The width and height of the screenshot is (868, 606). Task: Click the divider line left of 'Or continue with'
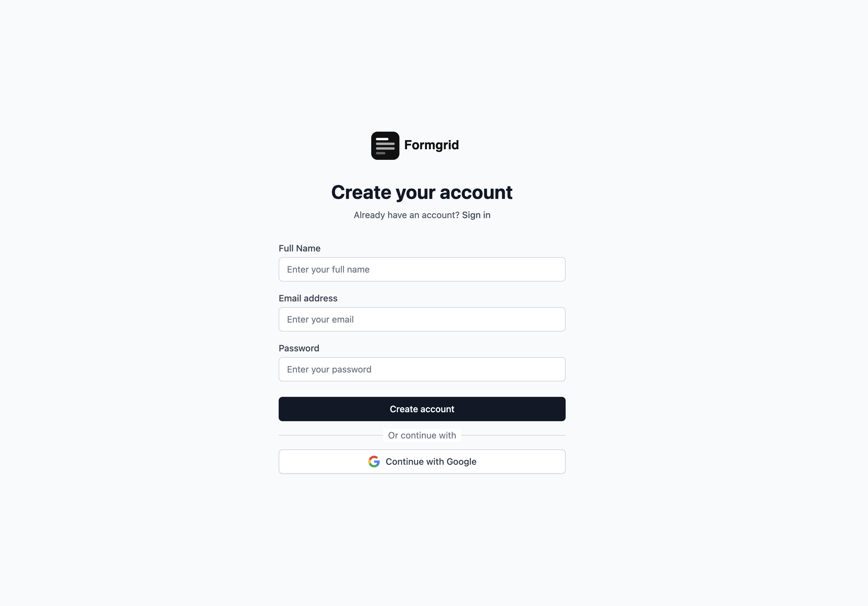(x=331, y=436)
